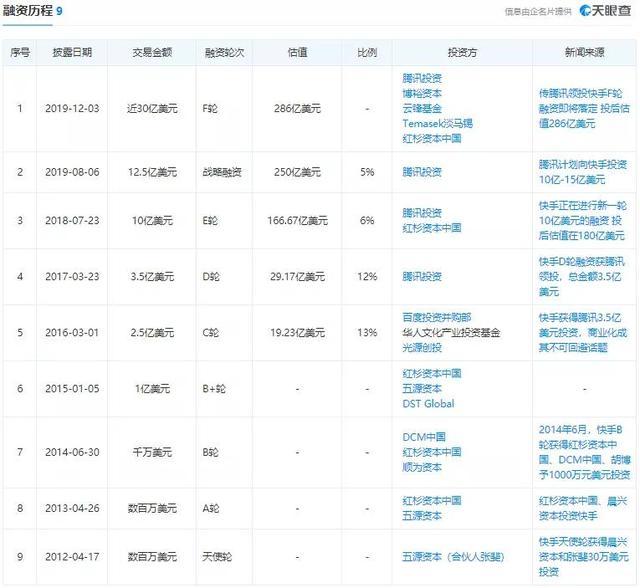640x588 pixels.
Task: Select date cell 2019-08-06
Action: [x=72, y=172]
